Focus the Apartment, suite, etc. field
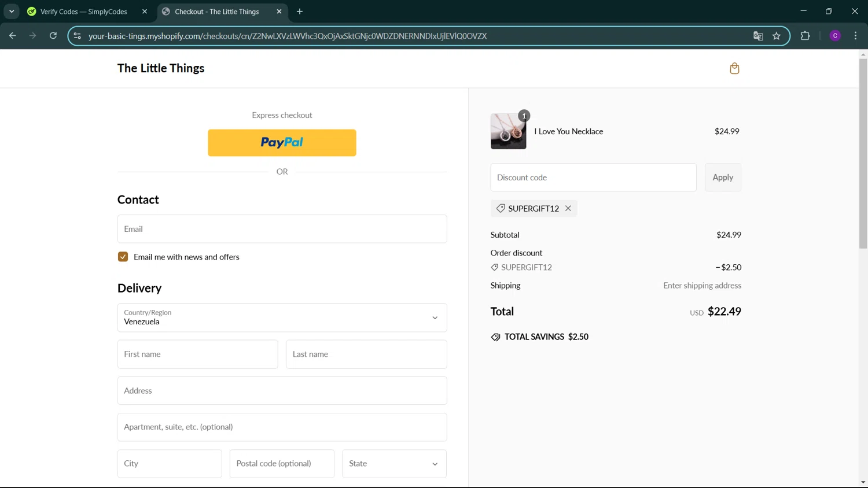868x488 pixels. tap(282, 427)
